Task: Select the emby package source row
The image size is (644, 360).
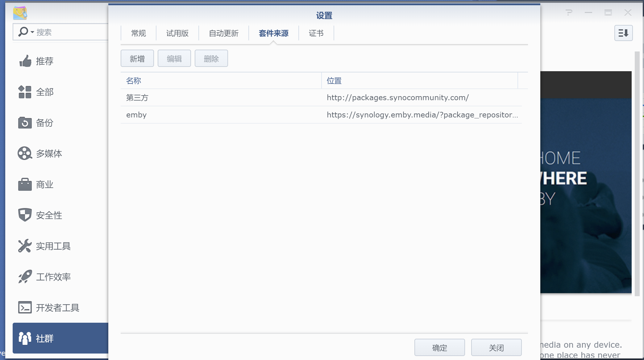Action: click(216, 115)
